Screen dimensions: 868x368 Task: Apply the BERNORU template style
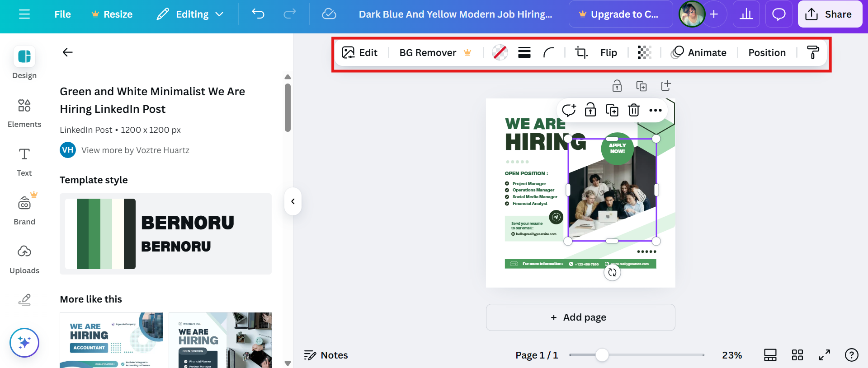pos(165,234)
